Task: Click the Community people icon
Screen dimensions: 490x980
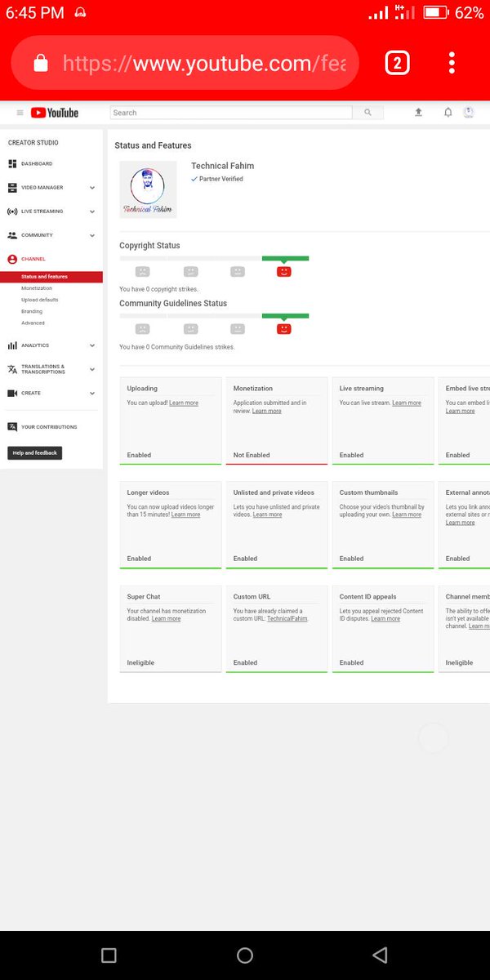Action: 12,235
